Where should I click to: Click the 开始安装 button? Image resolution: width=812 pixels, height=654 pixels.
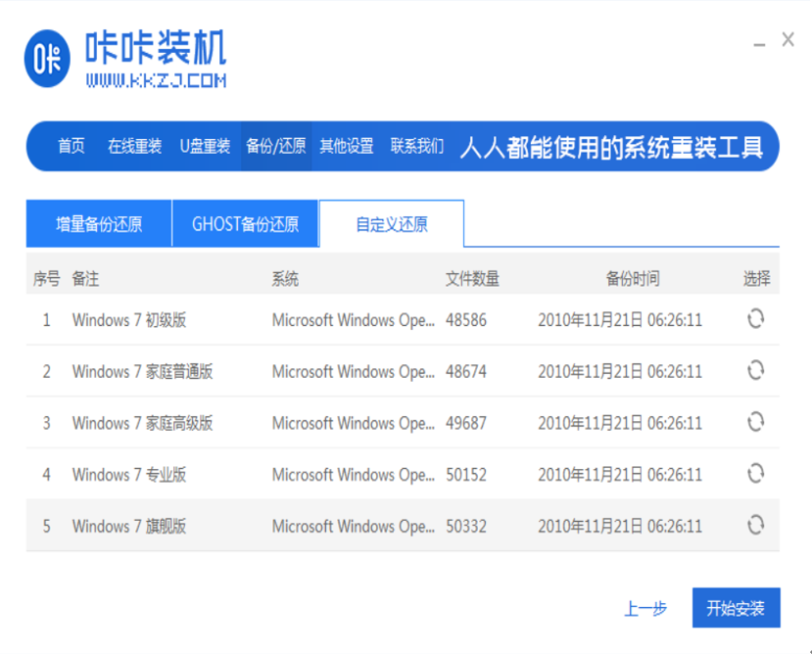(736, 608)
